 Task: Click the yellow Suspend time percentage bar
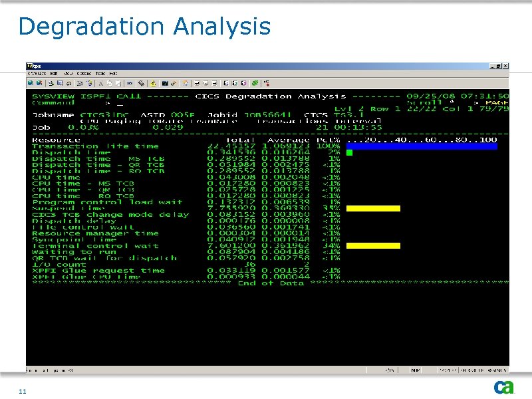[373, 208]
